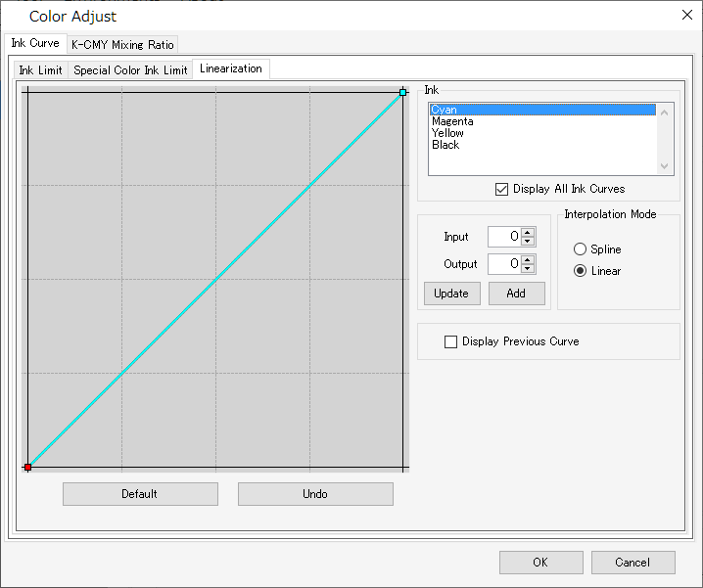Open the Ink Limit tab
Screen dimensions: 703x588
(x=40, y=70)
